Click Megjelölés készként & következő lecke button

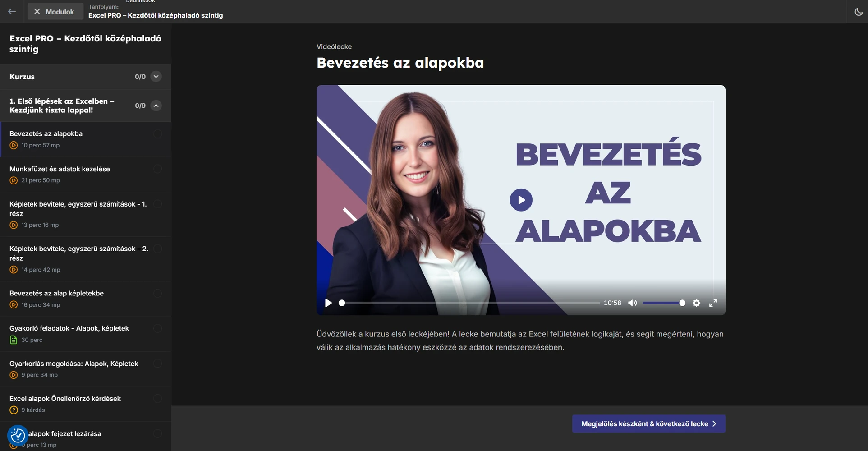tap(649, 424)
